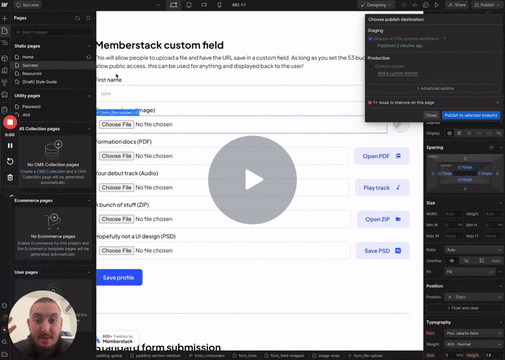This screenshot has width=505, height=360.
Task: Play the video overlay
Action: [x=252, y=180]
